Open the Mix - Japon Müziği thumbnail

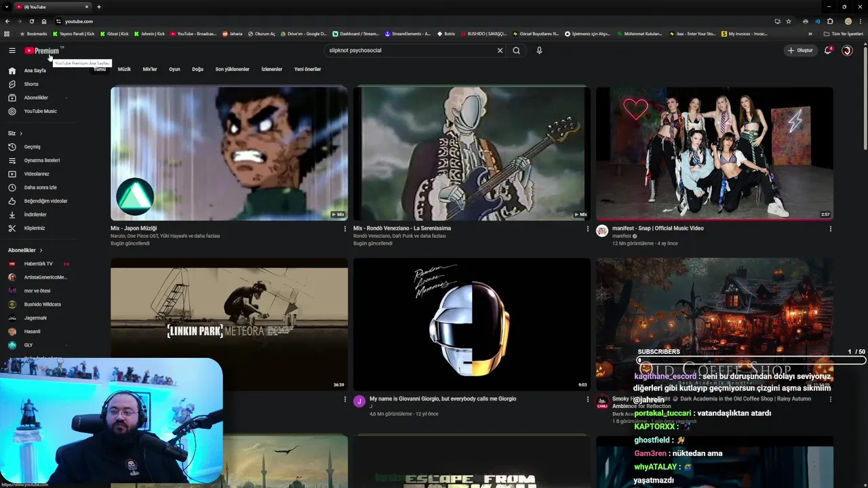[229, 153]
